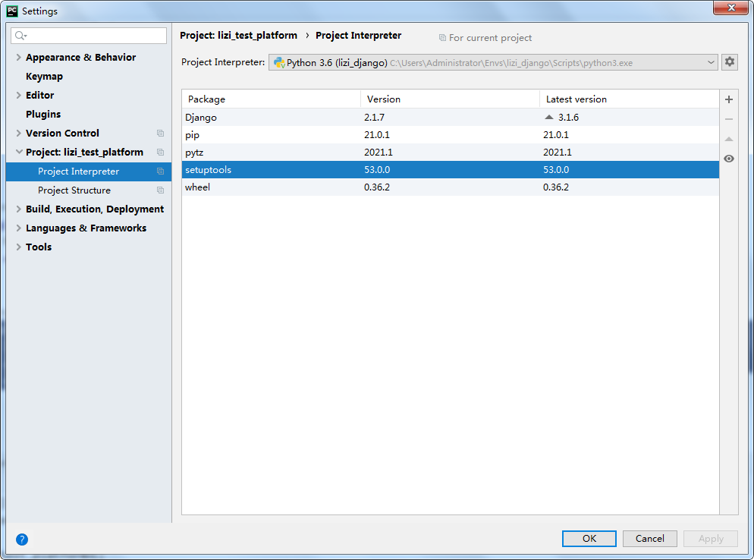Select the pytz package row
Screen dimensions: 754x560
click(x=451, y=152)
